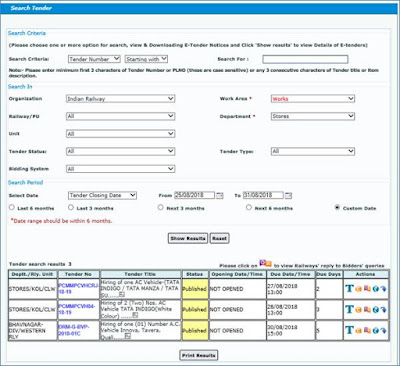This screenshot has width=400, height=366.
Task: Click the Status column header
Action: click(195, 274)
